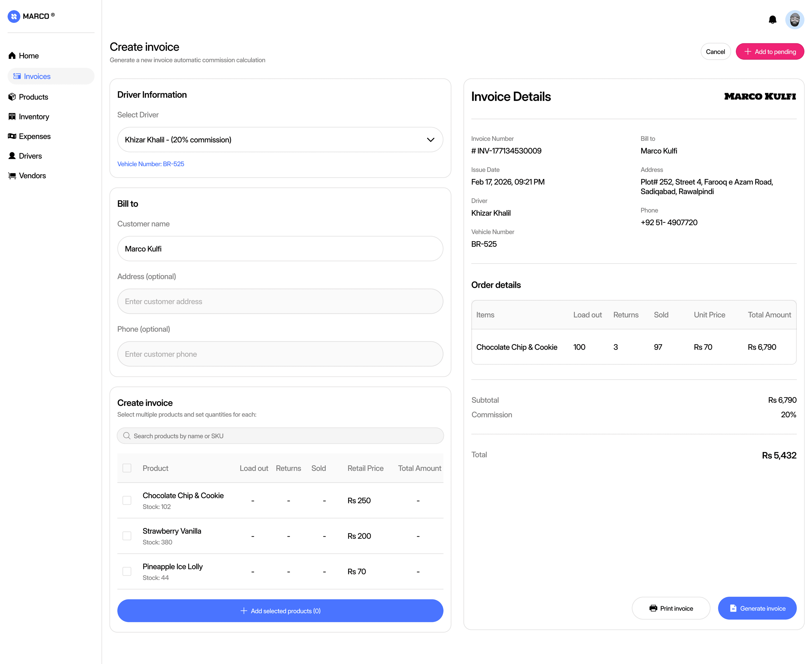This screenshot has width=812, height=664.
Task: Click the MARCO logo icon
Action: click(14, 16)
